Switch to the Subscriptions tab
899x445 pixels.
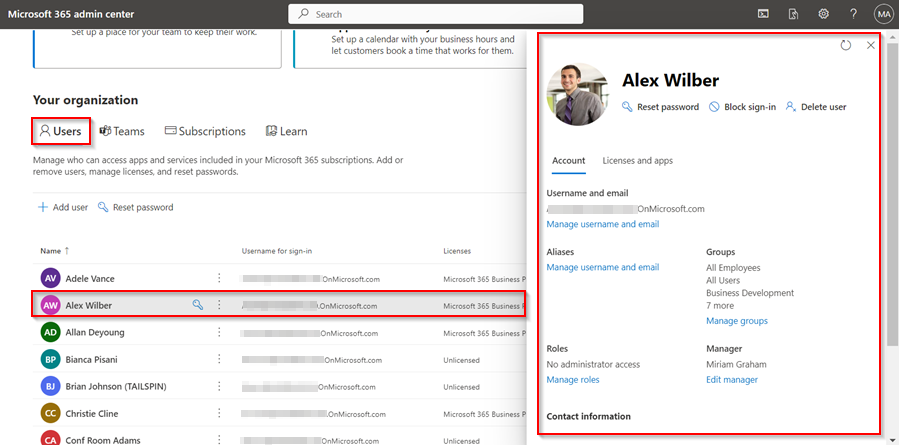point(205,131)
